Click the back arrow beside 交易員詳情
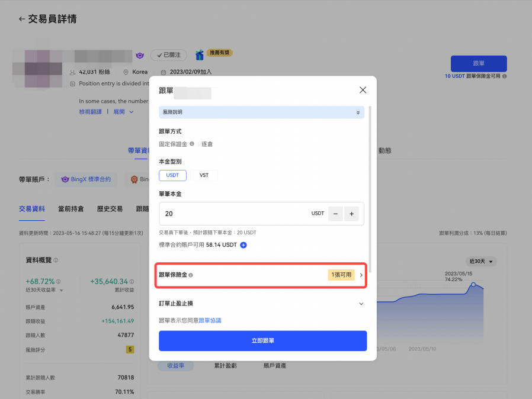The width and height of the screenshot is (532, 399). [x=22, y=19]
